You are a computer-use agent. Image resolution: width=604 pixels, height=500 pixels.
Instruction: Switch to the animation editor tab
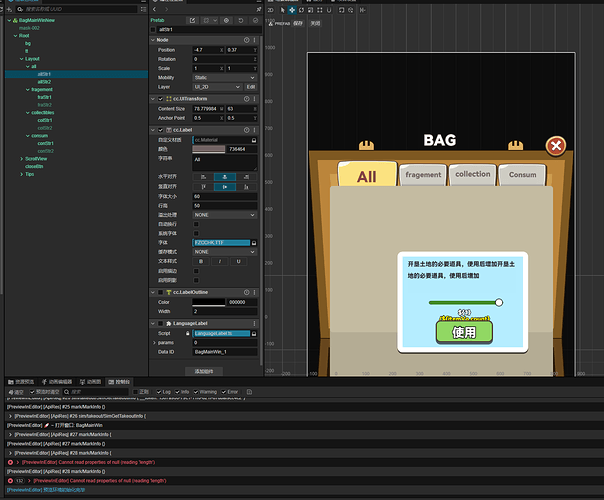57,382
